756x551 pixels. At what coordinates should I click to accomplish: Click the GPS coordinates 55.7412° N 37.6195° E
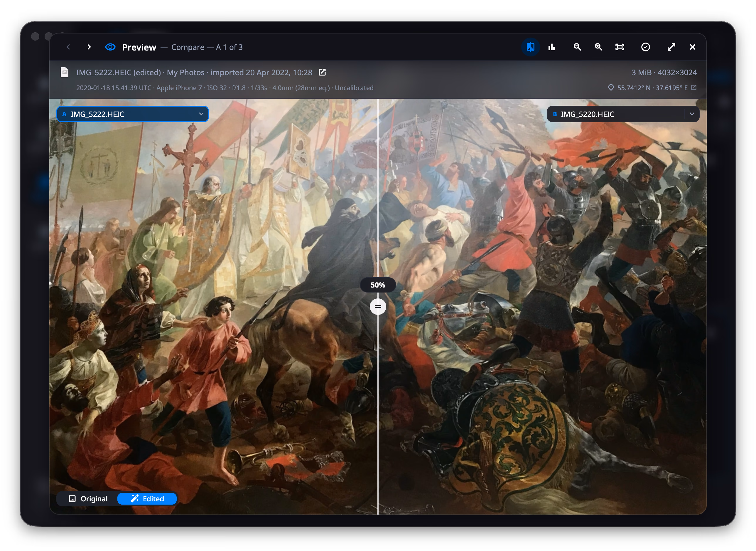pos(652,88)
